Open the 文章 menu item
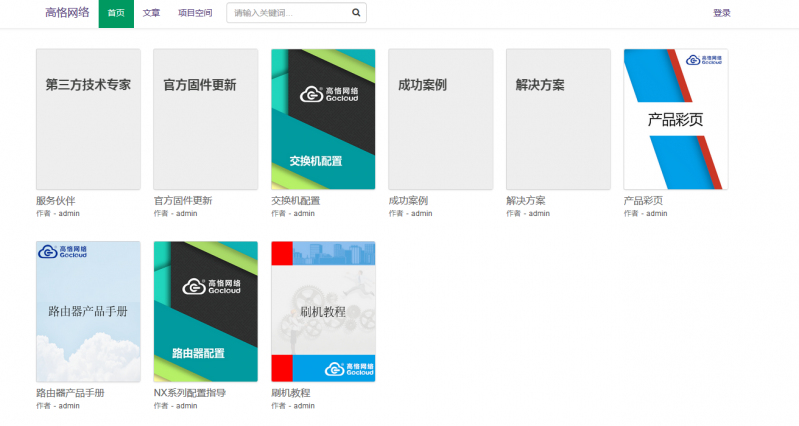The width and height of the screenshot is (799, 426). [151, 13]
